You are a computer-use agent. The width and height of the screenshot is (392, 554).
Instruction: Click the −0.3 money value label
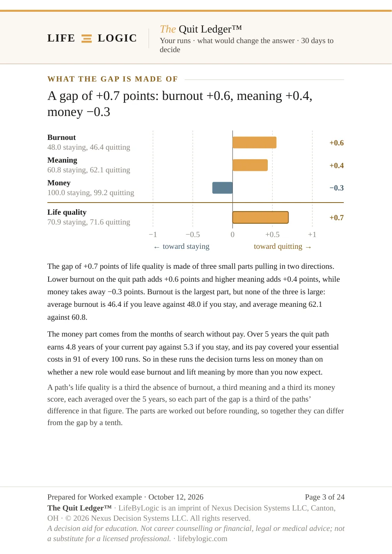point(336,188)
